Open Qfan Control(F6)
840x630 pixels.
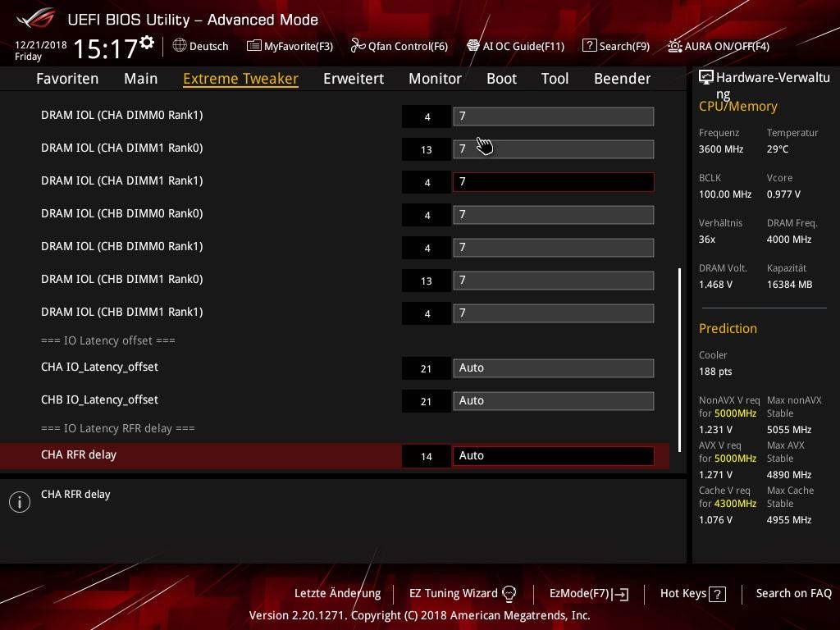[x=399, y=46]
